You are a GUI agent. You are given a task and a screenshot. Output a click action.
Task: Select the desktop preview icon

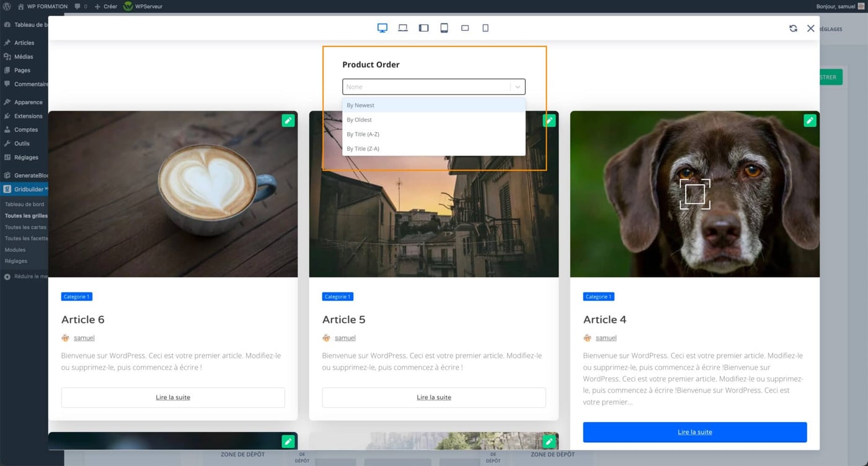click(382, 27)
